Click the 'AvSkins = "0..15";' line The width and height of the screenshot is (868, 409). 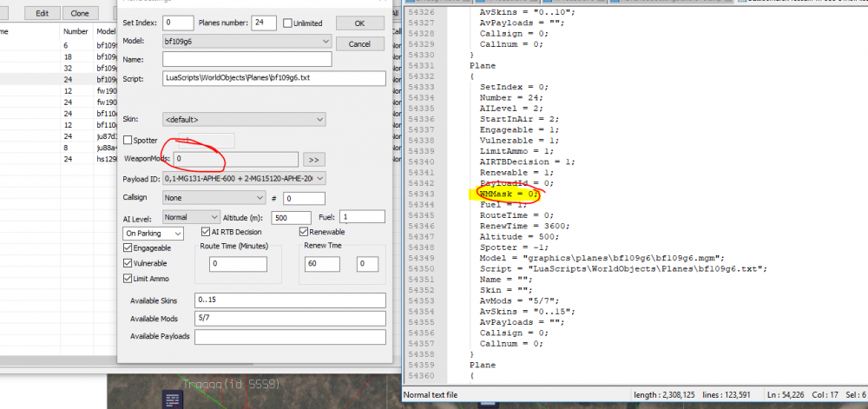point(528,312)
